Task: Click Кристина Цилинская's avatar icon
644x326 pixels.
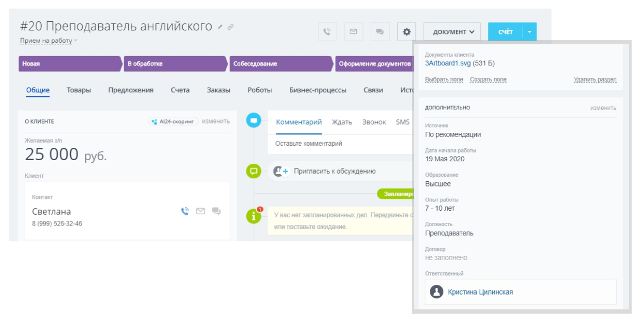Action: pos(437,292)
